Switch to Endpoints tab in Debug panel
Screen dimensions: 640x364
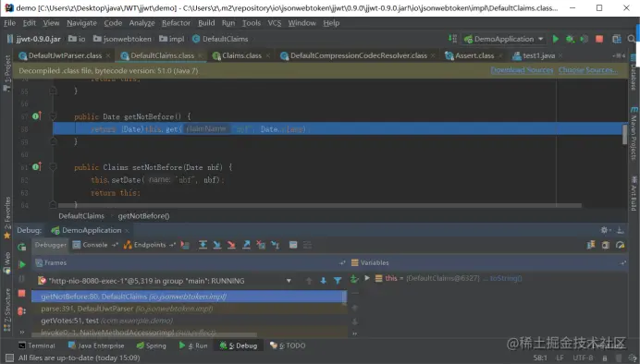(x=150, y=245)
